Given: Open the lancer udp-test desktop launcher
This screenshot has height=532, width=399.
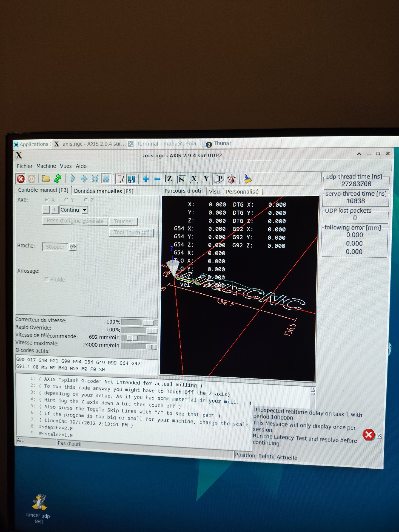Looking at the screenshot, I should click(39, 509).
